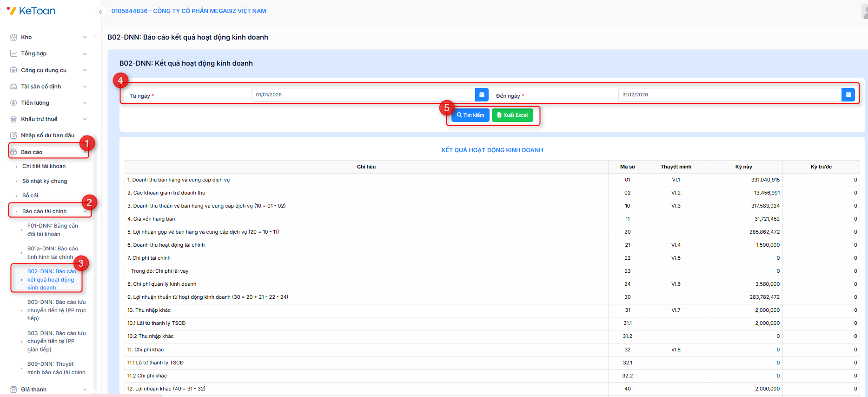868x397 pixels.
Task: Open B03-DNN lưu chuyển tiền tệ PP trực tiếp
Action: click(x=57, y=310)
